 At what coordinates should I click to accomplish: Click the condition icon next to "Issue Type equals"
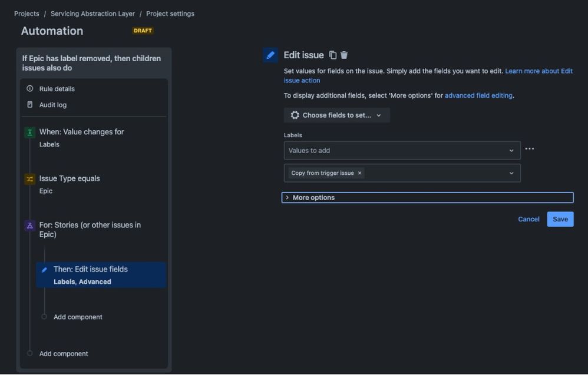(x=29, y=178)
